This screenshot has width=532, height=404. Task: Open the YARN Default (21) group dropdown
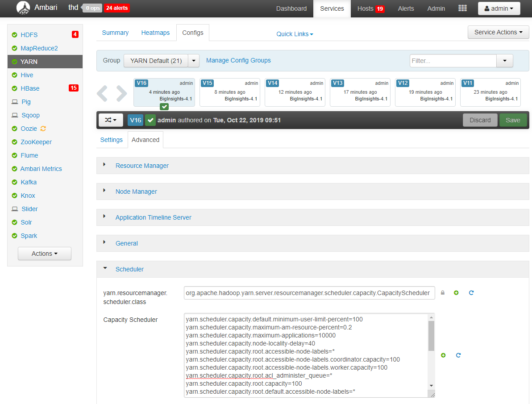(x=194, y=61)
